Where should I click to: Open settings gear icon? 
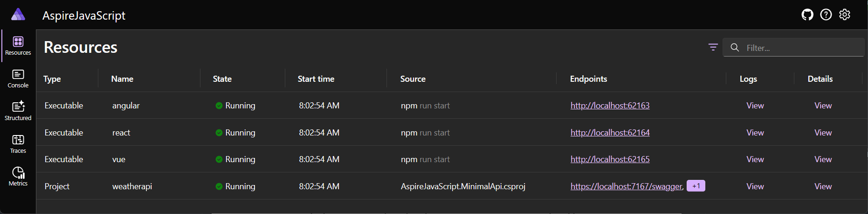(844, 15)
